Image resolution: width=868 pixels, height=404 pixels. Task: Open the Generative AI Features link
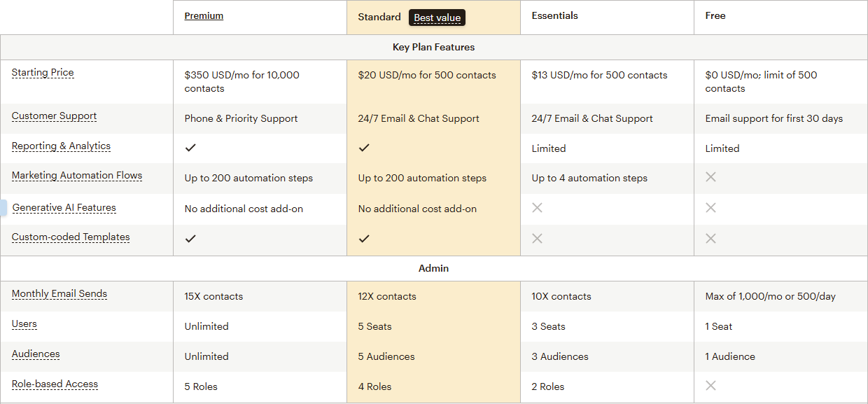pyautogui.click(x=64, y=207)
